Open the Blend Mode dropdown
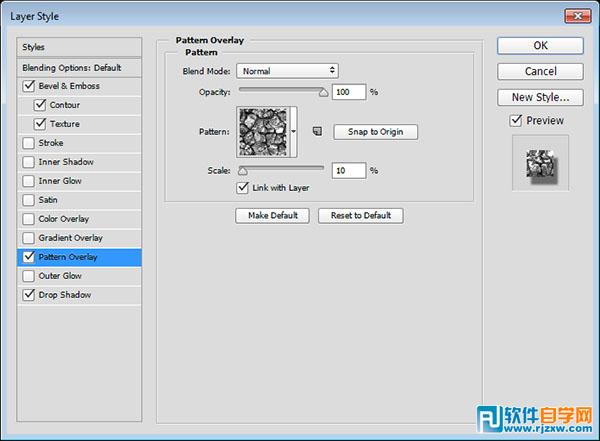Image resolution: width=600 pixels, height=441 pixels. [287, 71]
